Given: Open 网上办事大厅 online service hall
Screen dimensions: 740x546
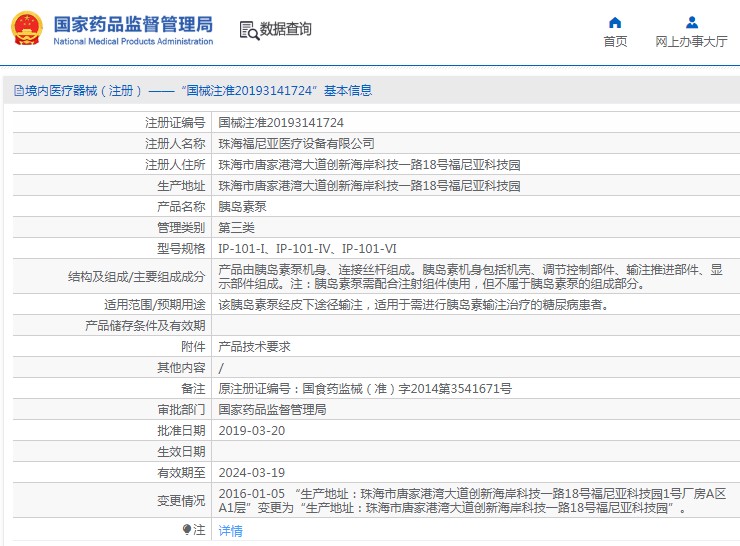Looking at the screenshot, I should pyautogui.click(x=691, y=42).
